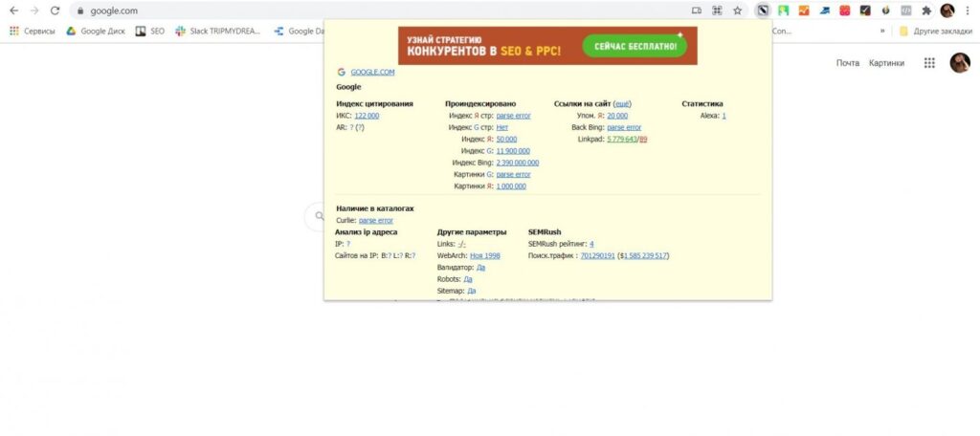
Task: Click the еще link beside Ссылки на сайт
Action: point(622,103)
